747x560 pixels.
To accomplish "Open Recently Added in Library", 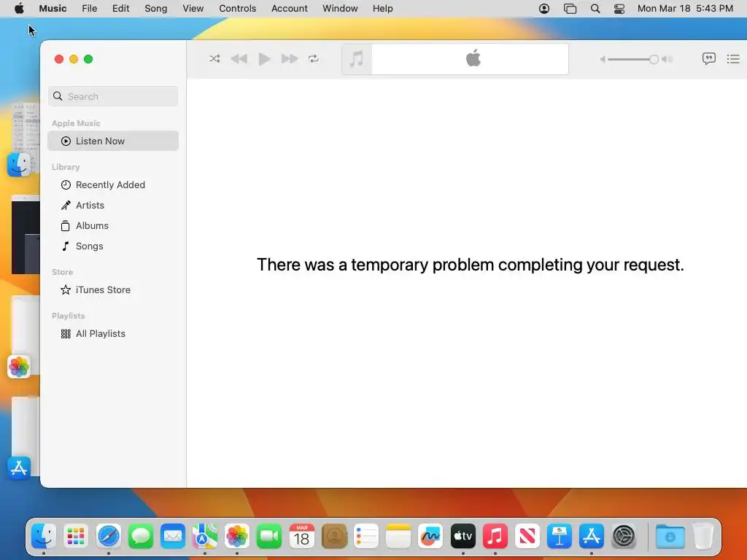I will [113, 184].
